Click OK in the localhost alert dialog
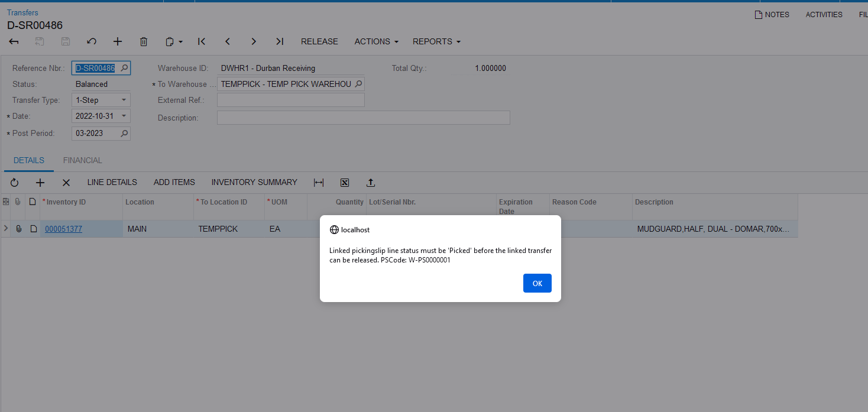The height and width of the screenshot is (412, 868). point(537,283)
